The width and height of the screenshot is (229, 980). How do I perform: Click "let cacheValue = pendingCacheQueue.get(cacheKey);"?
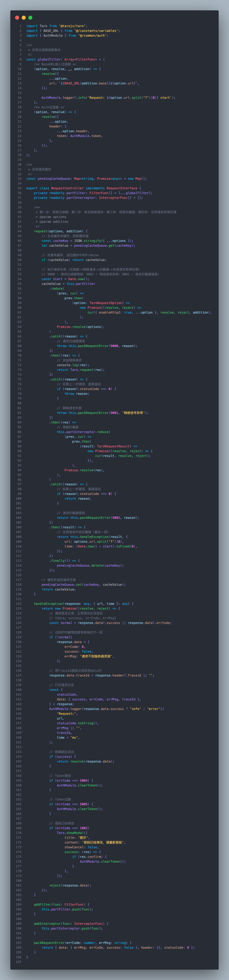(x=89, y=246)
